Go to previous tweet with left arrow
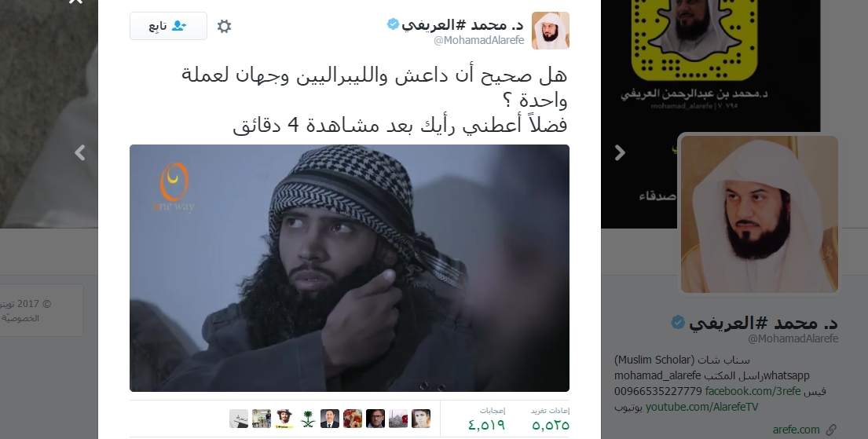Image resolution: width=868 pixels, height=439 pixels. [x=79, y=153]
